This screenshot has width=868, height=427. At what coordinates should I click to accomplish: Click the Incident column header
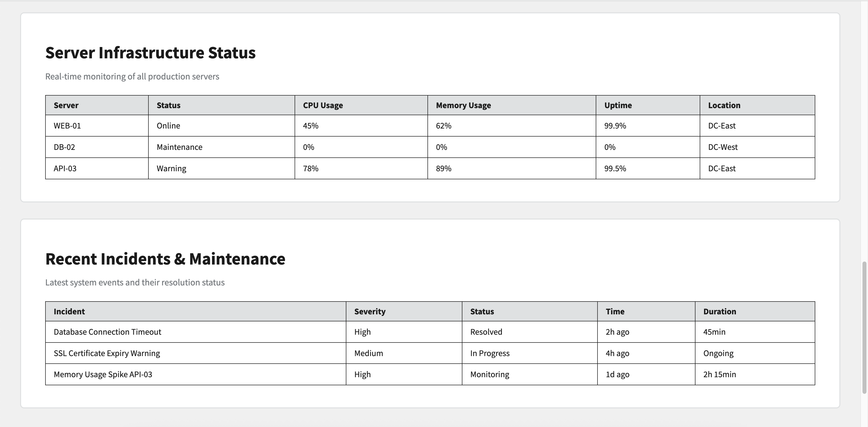tap(69, 311)
